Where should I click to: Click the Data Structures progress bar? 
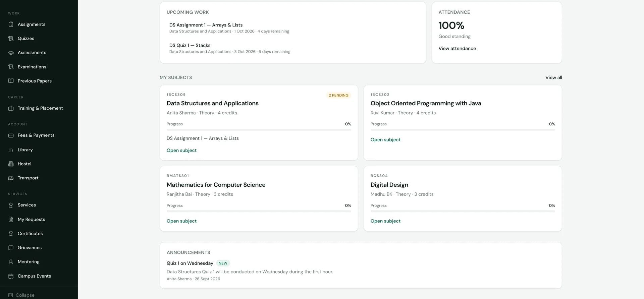pos(259,130)
